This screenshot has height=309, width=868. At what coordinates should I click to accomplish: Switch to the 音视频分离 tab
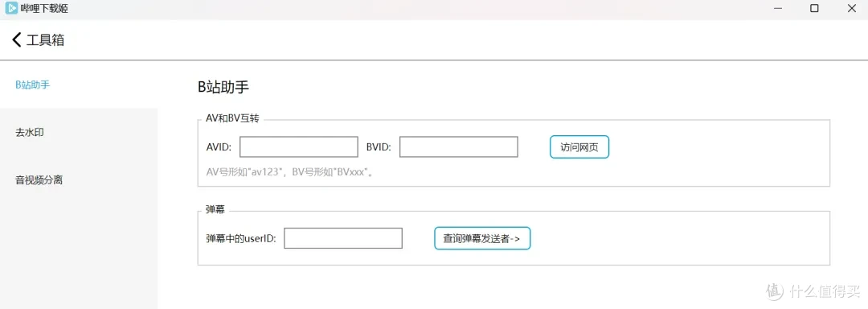[79, 180]
